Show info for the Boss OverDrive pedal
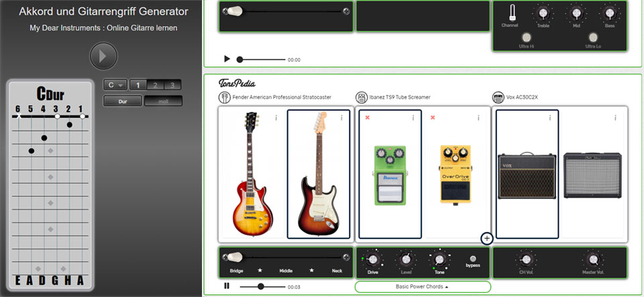The width and height of the screenshot is (644, 297). point(478,118)
